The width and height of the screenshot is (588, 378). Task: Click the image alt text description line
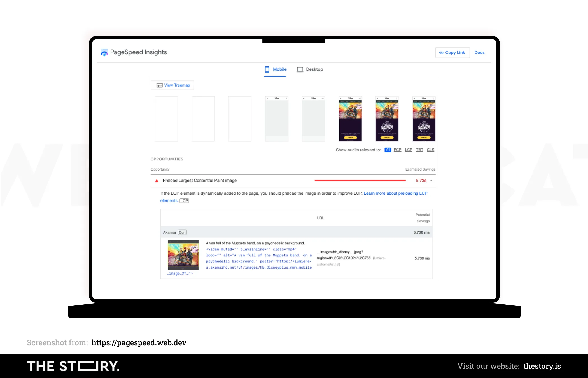click(255, 243)
